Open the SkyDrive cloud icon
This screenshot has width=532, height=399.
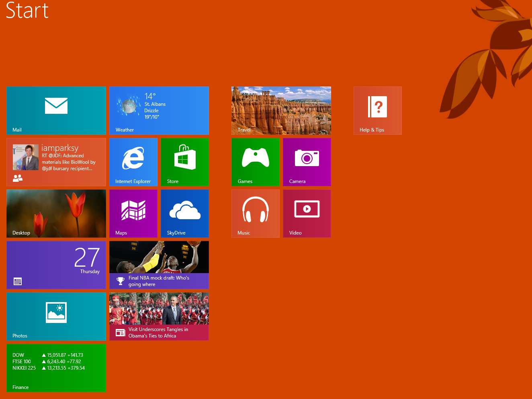(x=185, y=210)
